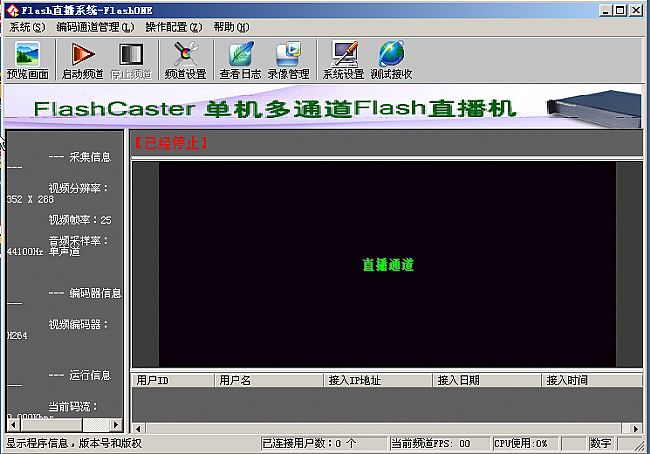Click 视频分辨率 label in info panel
This screenshot has height=454, width=650.
79,188
